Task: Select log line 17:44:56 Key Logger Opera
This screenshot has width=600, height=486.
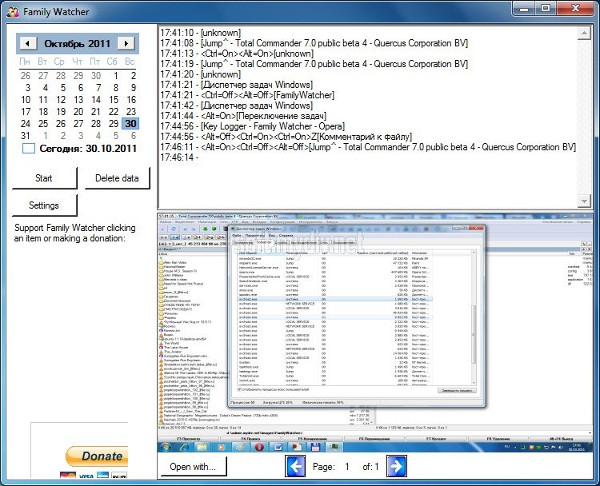Action: coord(253,126)
